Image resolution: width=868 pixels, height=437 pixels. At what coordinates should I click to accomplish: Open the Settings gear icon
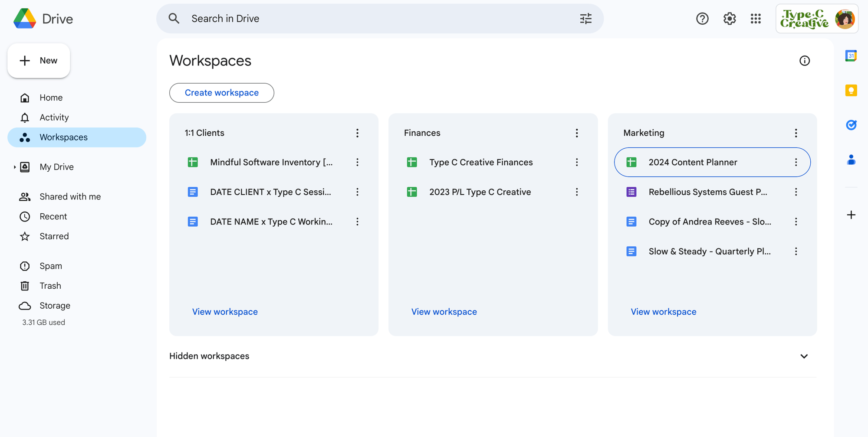point(729,19)
